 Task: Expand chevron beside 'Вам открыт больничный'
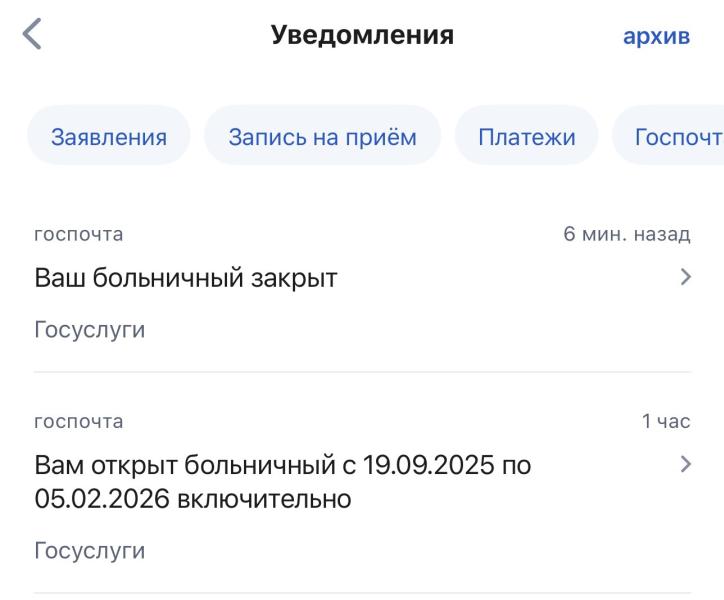685,464
